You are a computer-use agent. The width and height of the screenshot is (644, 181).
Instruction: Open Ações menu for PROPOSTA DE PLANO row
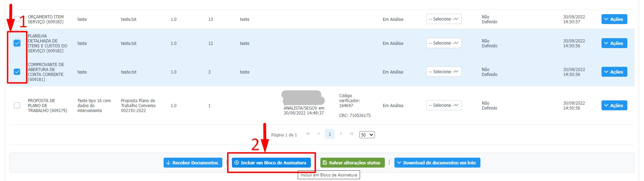(x=614, y=105)
